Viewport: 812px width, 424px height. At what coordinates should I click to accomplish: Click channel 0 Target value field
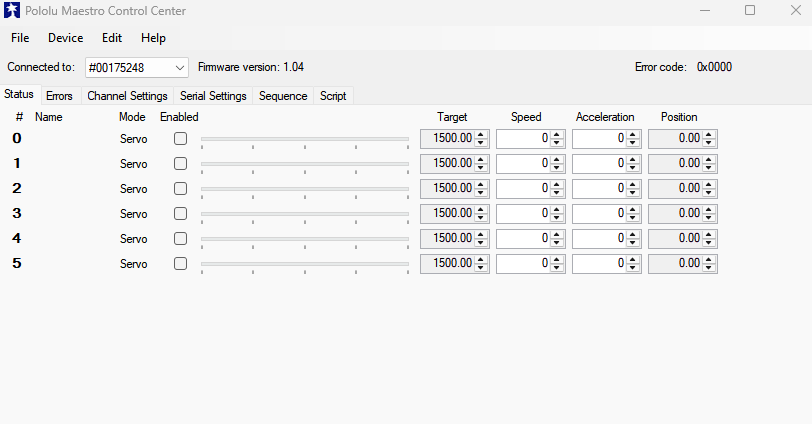(x=447, y=139)
